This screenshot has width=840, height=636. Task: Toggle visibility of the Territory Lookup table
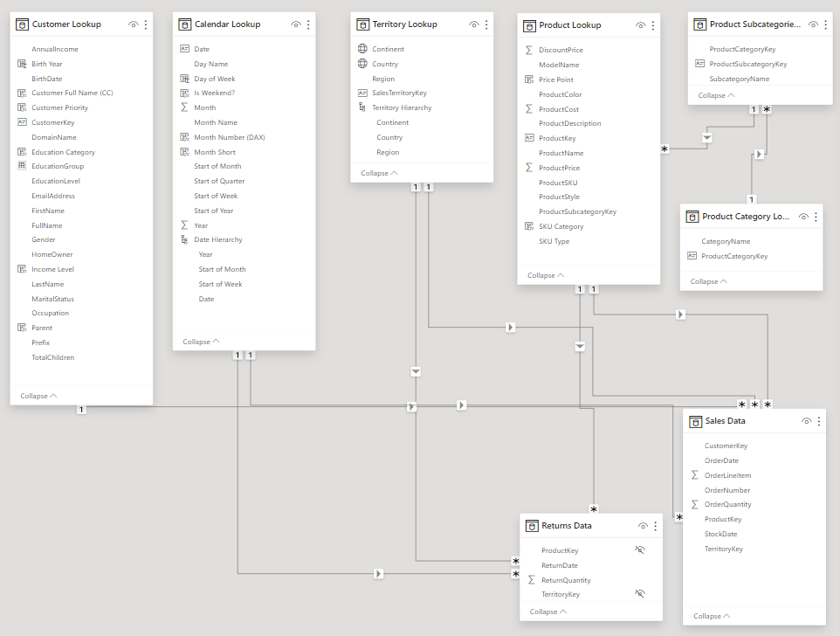tap(473, 24)
